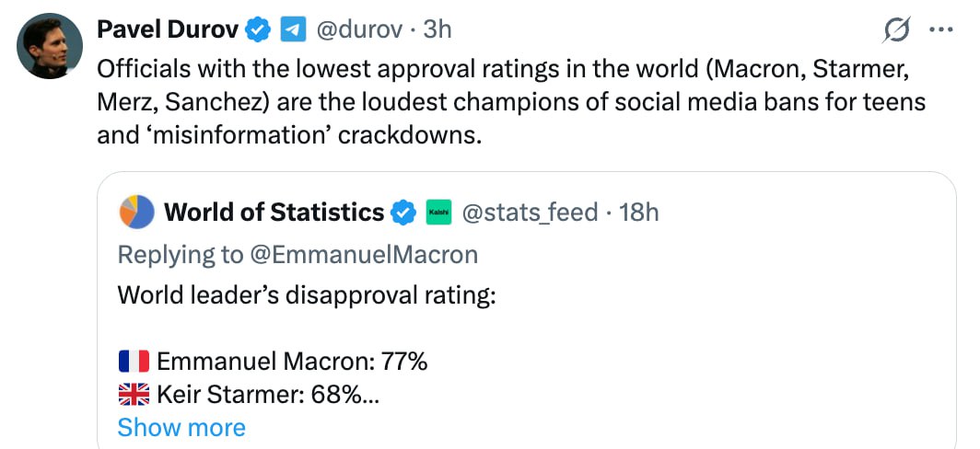Click verified badge next to World of Statistics
This screenshot has width=980, height=449.
(x=403, y=213)
